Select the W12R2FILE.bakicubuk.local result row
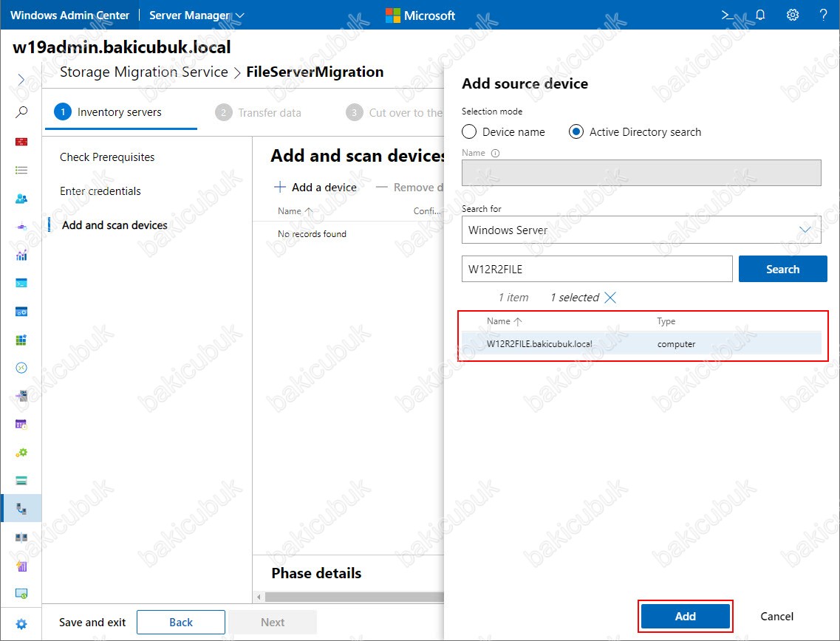840x641 pixels. tap(641, 344)
